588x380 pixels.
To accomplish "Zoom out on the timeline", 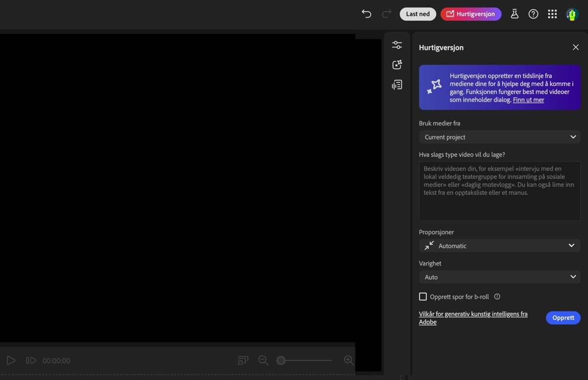I will [263, 360].
